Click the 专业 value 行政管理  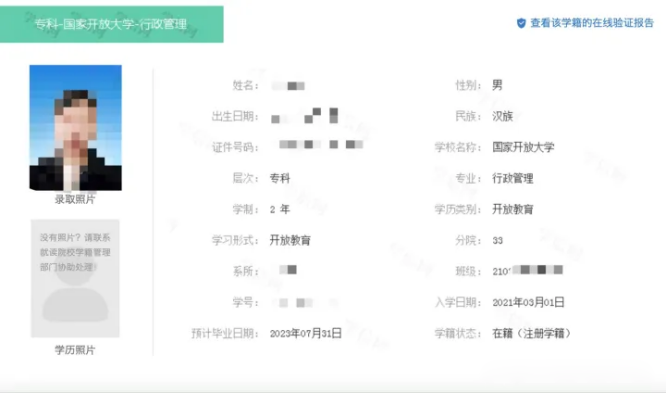513,178
